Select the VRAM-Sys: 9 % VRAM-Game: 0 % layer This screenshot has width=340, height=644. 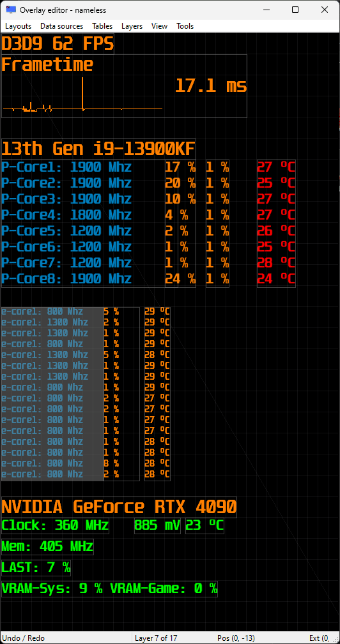click(109, 589)
